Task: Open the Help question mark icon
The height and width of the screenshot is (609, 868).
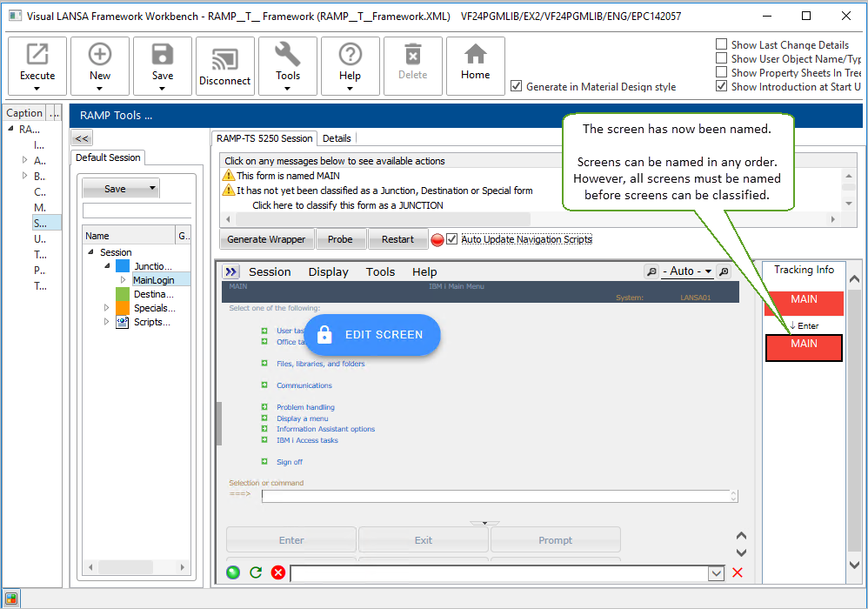Action: click(x=350, y=54)
